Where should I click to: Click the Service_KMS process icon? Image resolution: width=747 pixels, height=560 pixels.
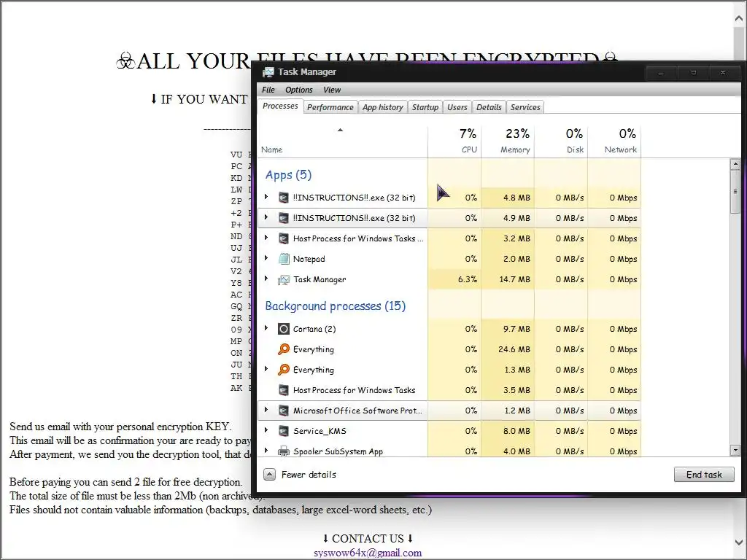284,431
